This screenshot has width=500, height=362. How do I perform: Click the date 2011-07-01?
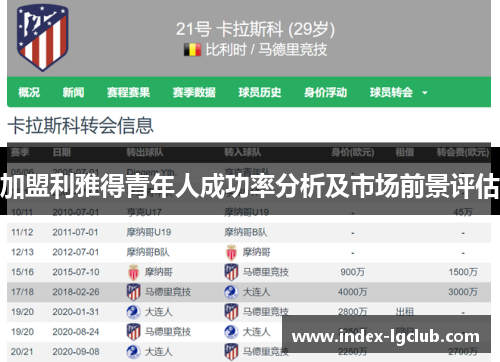coord(75,232)
